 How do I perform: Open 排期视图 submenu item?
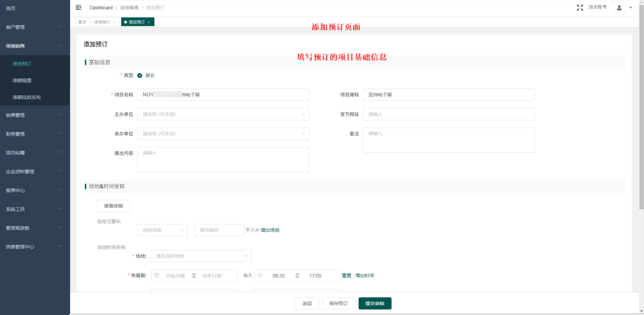pos(35,81)
